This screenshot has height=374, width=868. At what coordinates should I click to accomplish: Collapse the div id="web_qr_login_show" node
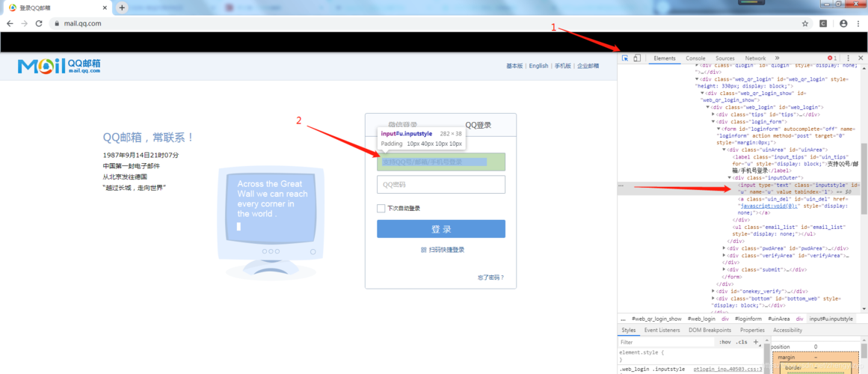(x=703, y=93)
